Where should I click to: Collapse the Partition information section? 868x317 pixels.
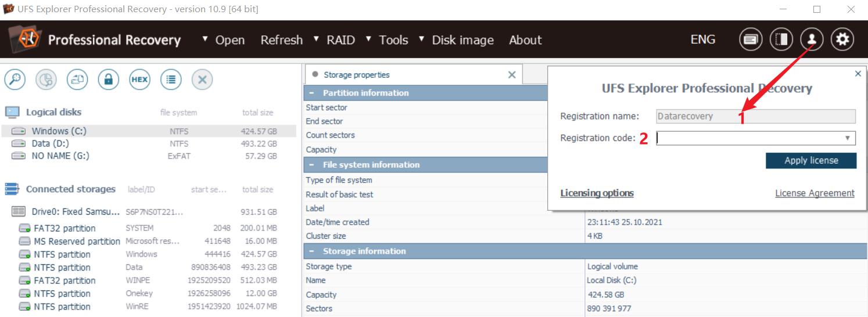(x=312, y=93)
